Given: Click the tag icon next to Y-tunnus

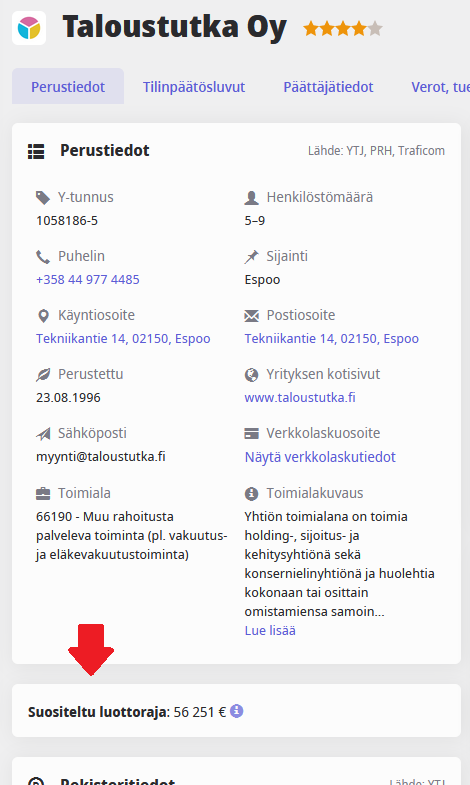Looking at the screenshot, I should (43, 198).
